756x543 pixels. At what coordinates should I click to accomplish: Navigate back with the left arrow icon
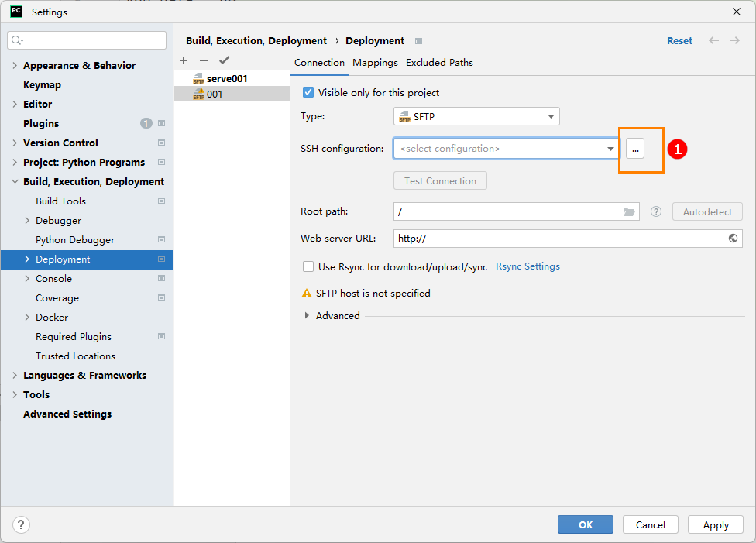pyautogui.click(x=713, y=41)
